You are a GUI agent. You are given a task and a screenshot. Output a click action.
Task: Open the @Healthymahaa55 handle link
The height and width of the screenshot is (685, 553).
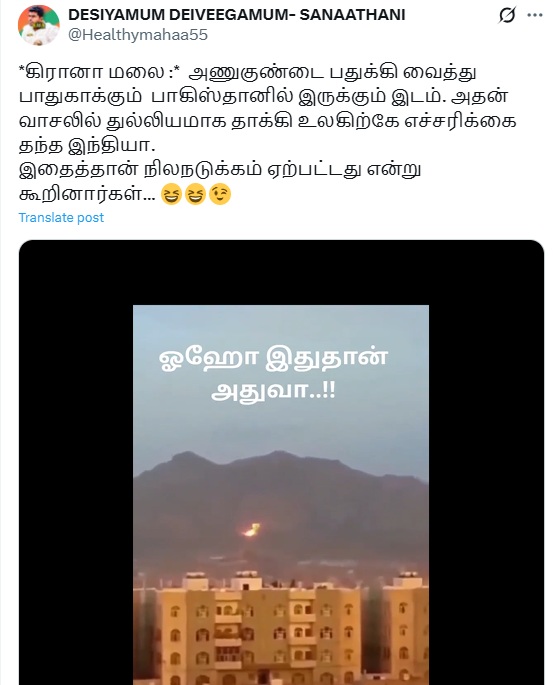[x=138, y=35]
